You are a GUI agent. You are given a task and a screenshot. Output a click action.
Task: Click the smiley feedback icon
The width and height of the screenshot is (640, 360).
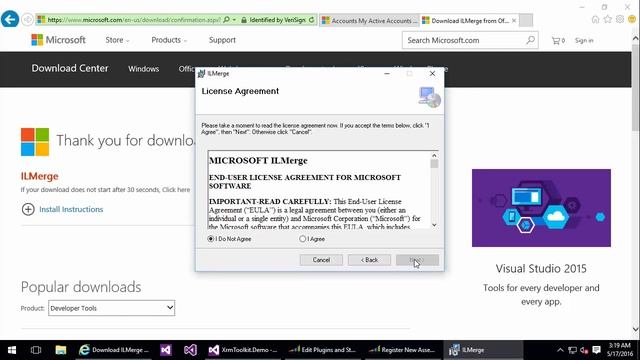tap(632, 19)
